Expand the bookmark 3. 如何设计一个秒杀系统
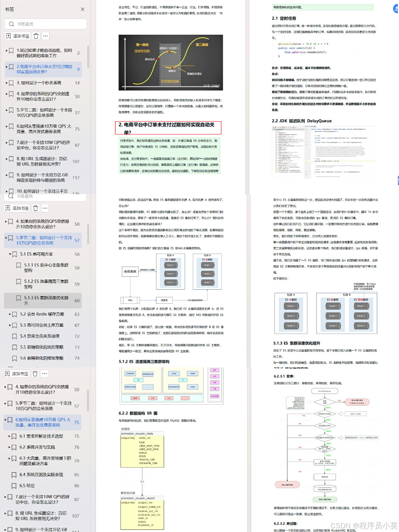The width and height of the screenshot is (399, 532). coord(7,83)
